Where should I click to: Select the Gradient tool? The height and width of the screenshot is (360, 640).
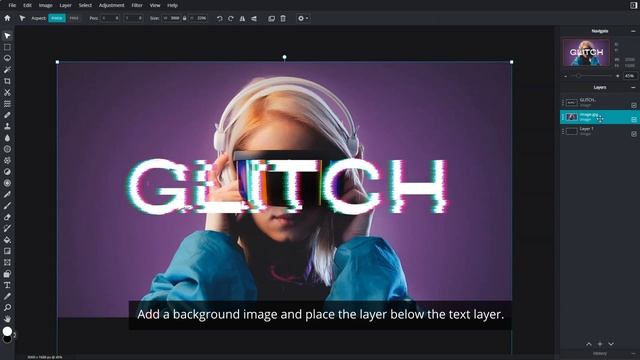pos(7,251)
